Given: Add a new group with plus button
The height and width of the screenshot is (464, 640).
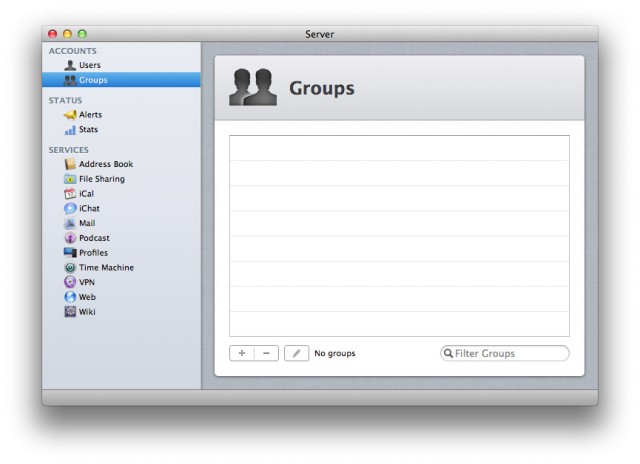Looking at the screenshot, I should pyautogui.click(x=242, y=353).
